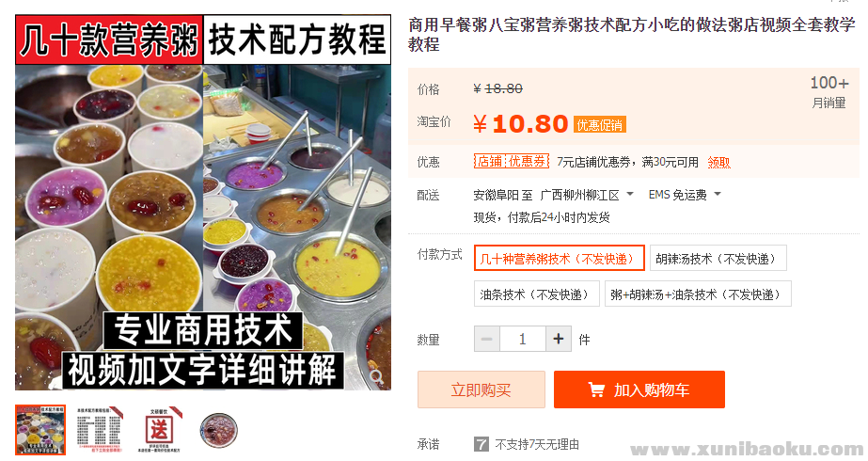Open the delivery destination dropdown 广西柳州柳江区

(x=587, y=195)
